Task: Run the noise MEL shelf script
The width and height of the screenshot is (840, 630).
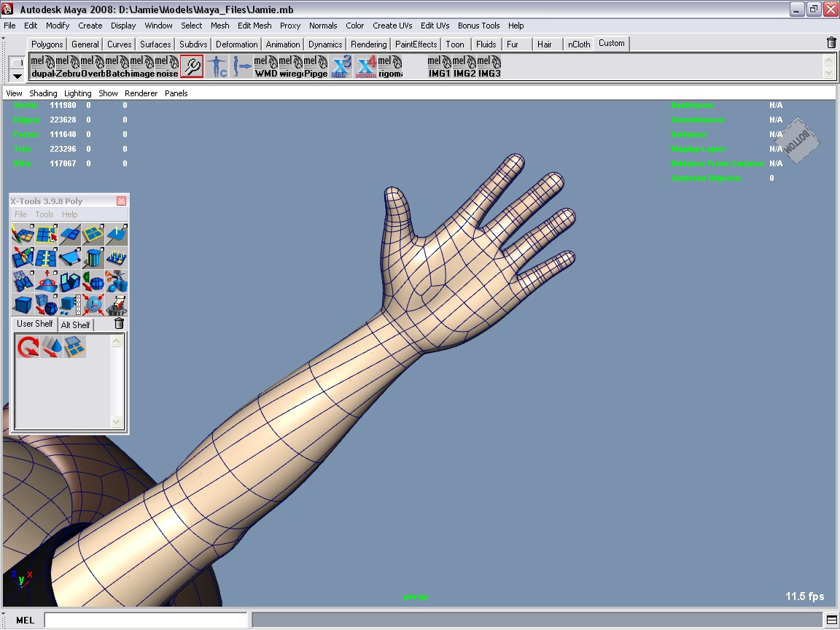Action: coord(166,66)
